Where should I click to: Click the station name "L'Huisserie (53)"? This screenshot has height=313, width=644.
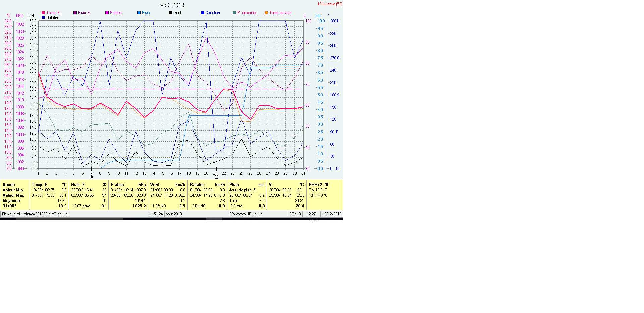330,4
